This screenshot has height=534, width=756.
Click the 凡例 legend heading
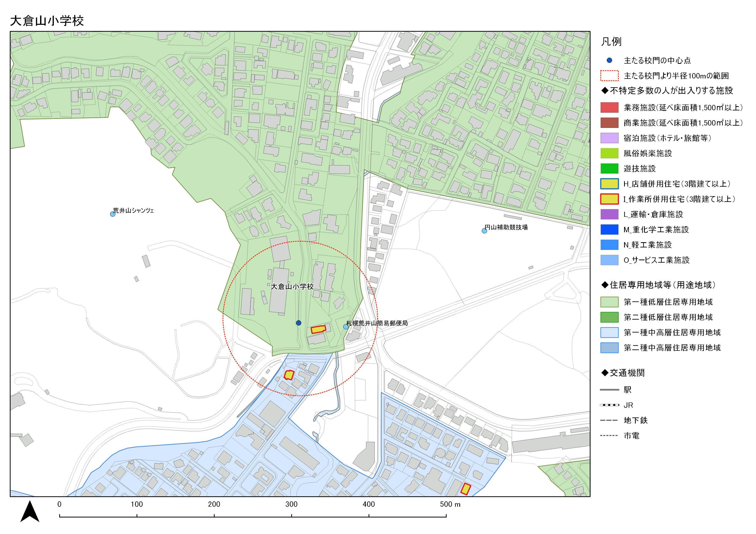611,41
